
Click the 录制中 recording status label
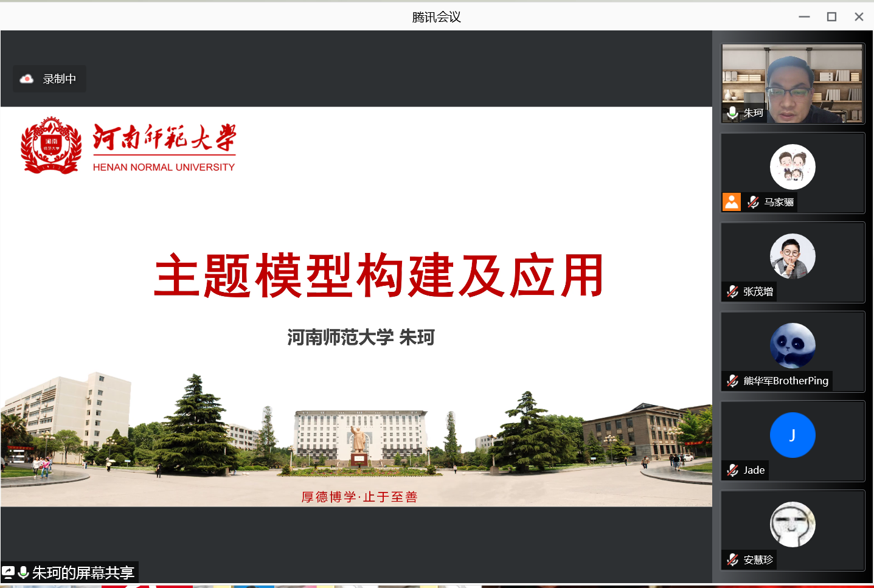point(59,79)
